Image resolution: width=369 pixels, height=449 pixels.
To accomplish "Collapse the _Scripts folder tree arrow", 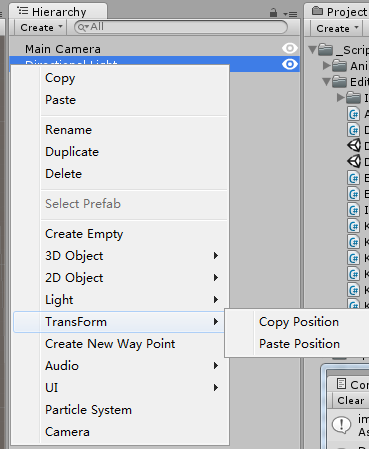I will coord(313,50).
